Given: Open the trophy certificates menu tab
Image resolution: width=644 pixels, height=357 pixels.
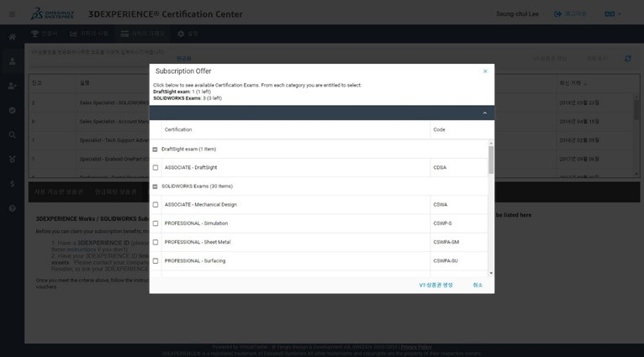Looking at the screenshot, I should 44,34.
